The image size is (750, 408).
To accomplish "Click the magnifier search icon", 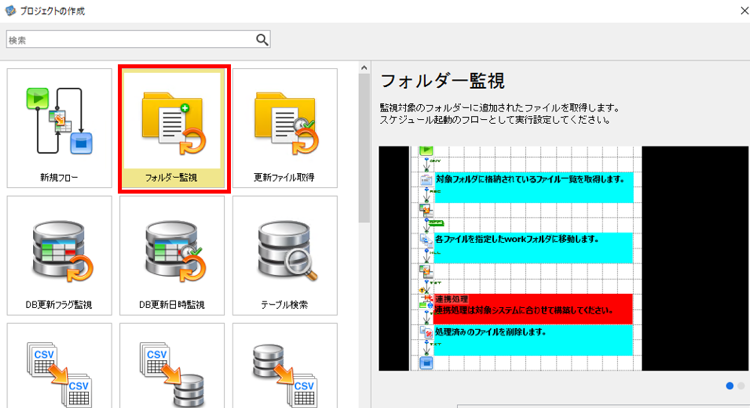I will (262, 40).
